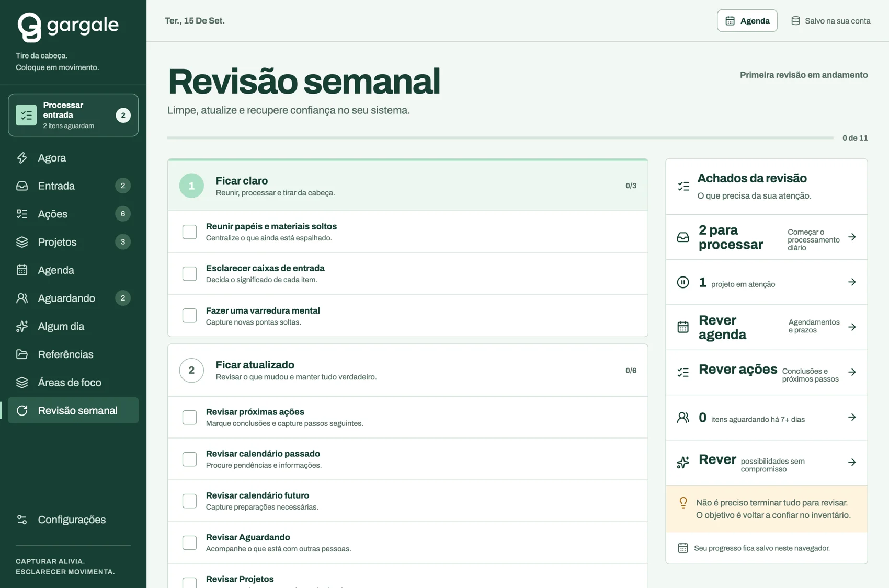This screenshot has height=588, width=889.
Task: Open the Projetos layers icon
Action: (22, 242)
